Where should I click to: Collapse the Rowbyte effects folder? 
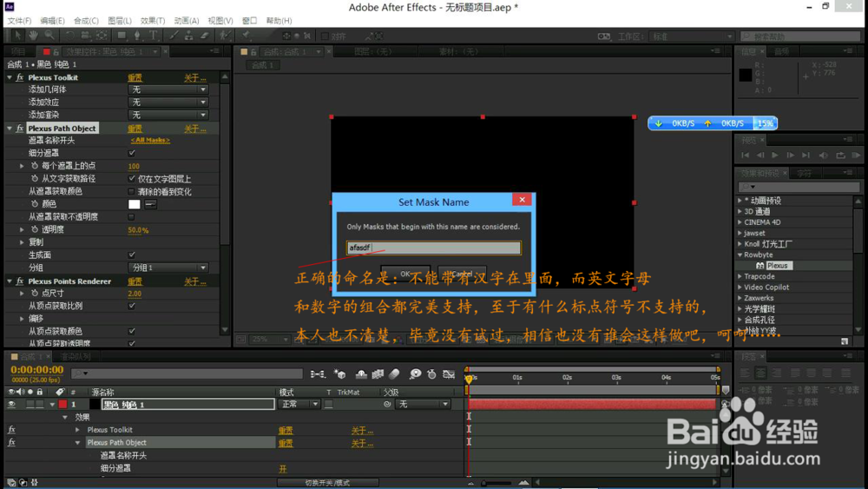740,254
